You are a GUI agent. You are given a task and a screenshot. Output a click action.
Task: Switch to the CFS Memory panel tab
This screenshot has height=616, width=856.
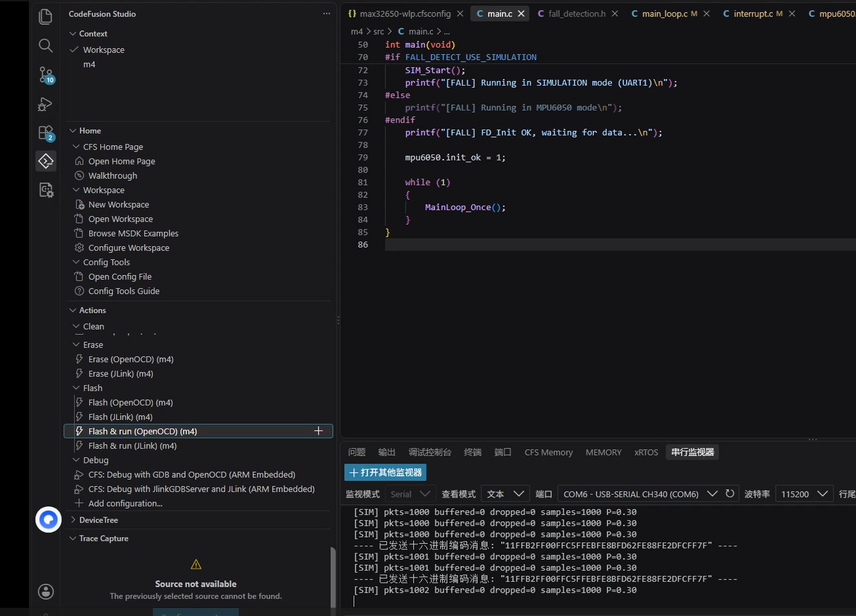pos(548,452)
